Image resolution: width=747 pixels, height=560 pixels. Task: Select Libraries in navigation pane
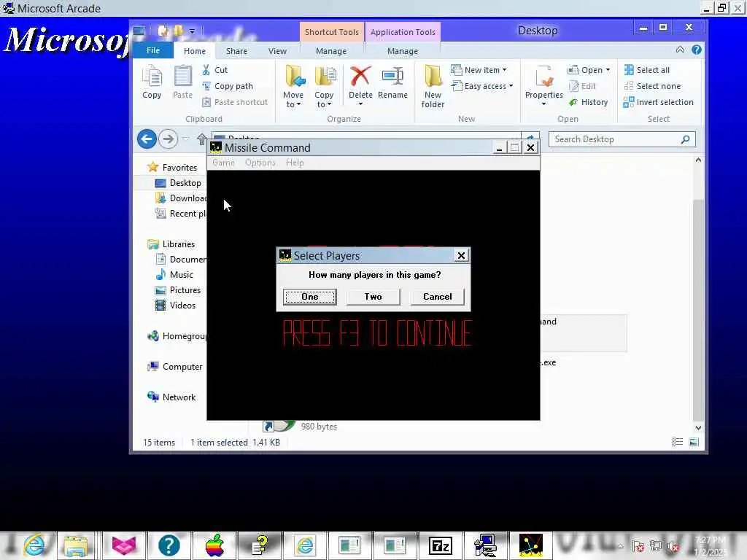171,244
